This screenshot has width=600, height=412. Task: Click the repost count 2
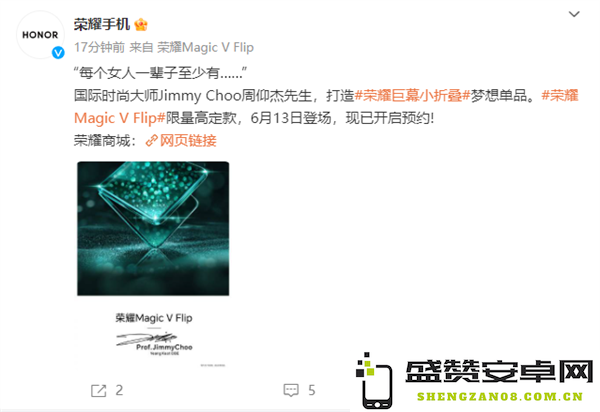tap(119, 391)
